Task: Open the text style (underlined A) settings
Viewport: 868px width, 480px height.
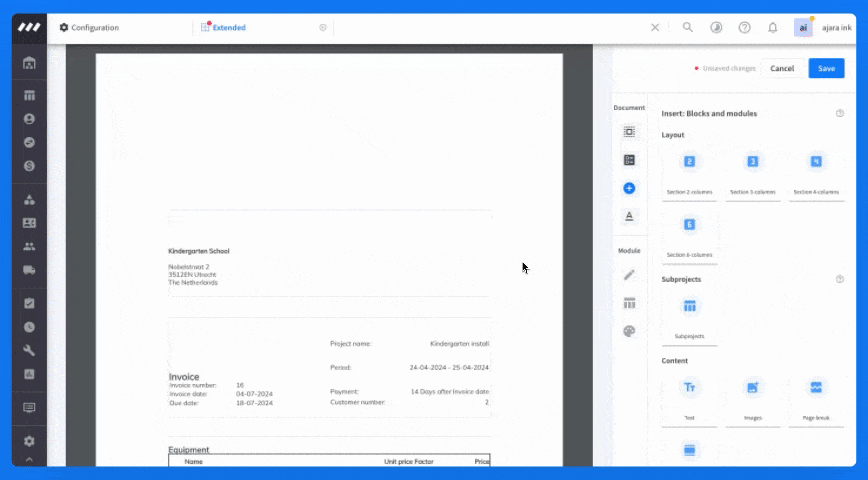Action: (x=629, y=216)
